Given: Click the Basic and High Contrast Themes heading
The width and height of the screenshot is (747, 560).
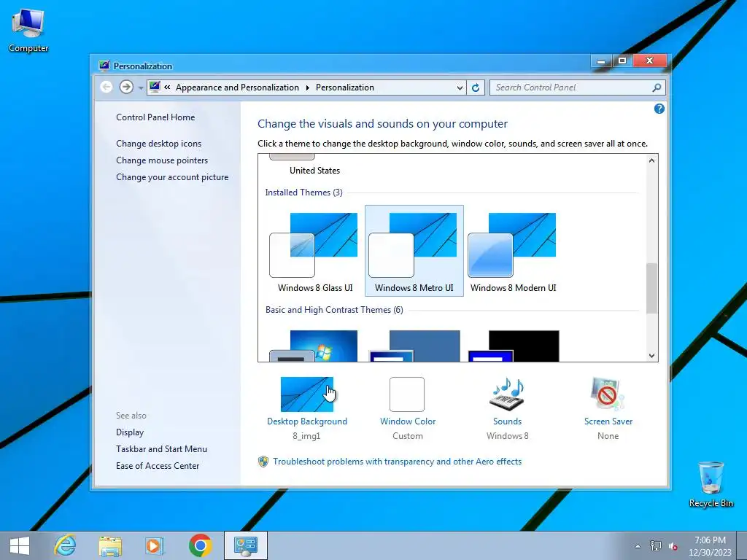Looking at the screenshot, I should point(334,310).
